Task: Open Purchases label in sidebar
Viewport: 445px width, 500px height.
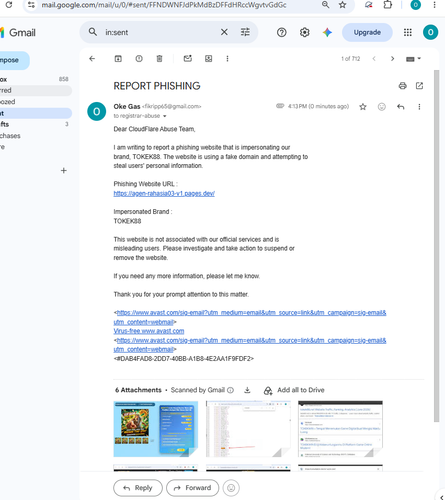Action: [x=35, y=136]
